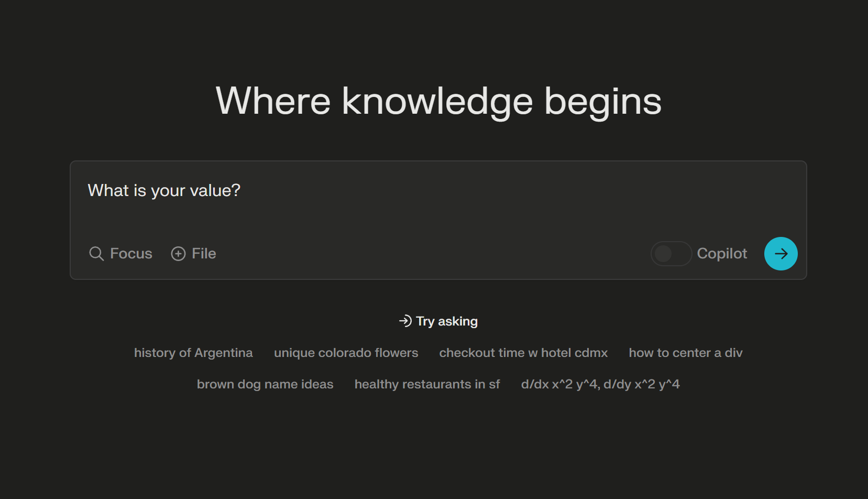Click the d/dx x^2 y^4 derivative suggestion
The image size is (868, 499).
(x=600, y=384)
